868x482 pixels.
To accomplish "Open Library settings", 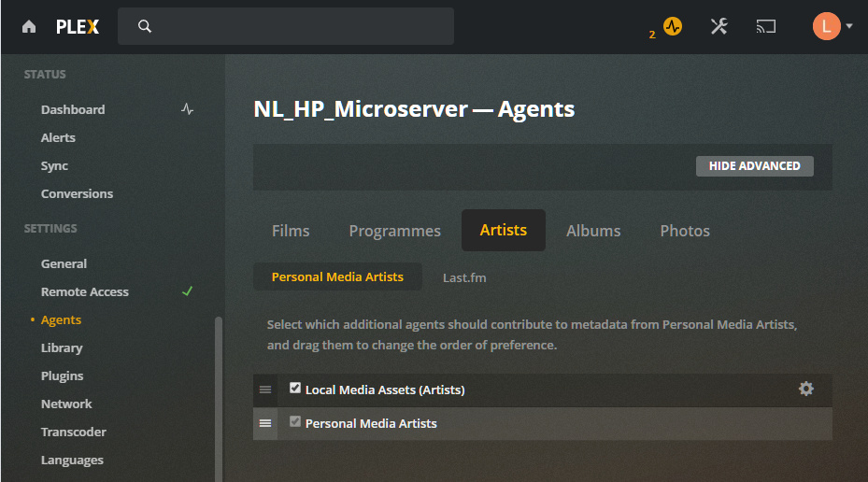I will tap(62, 348).
